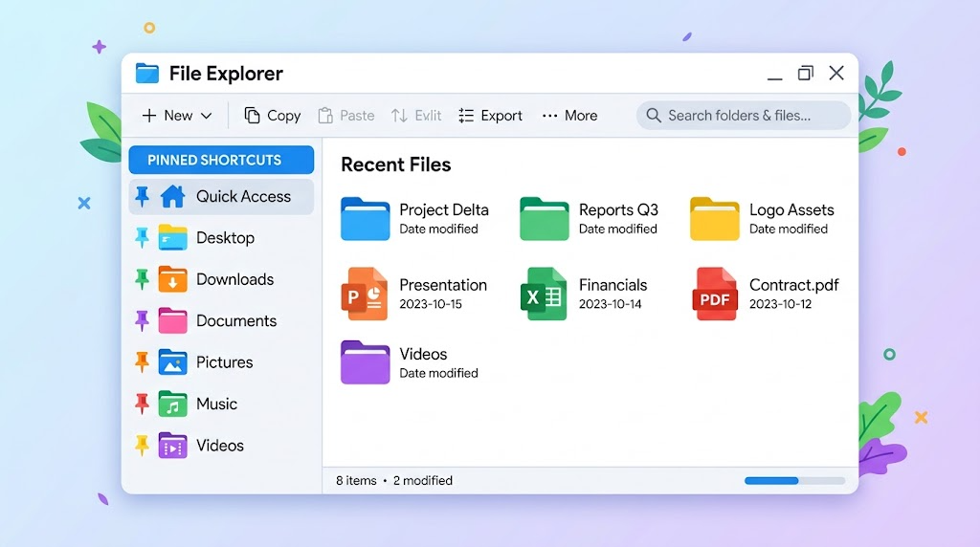The height and width of the screenshot is (547, 980).
Task: Open the Pictures sidebar entry label
Action: point(224,362)
